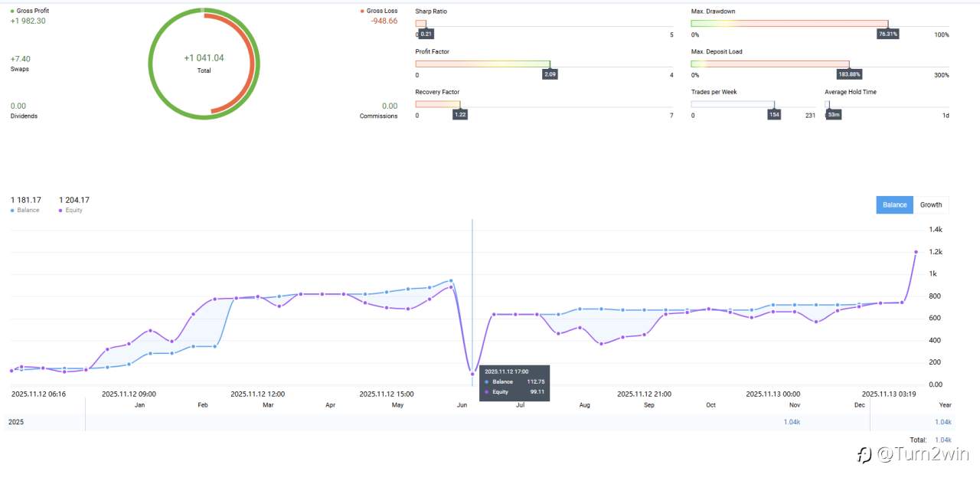The height and width of the screenshot is (481, 980).
Task: Click the final equity point near 1.2k
Action: [x=916, y=252]
